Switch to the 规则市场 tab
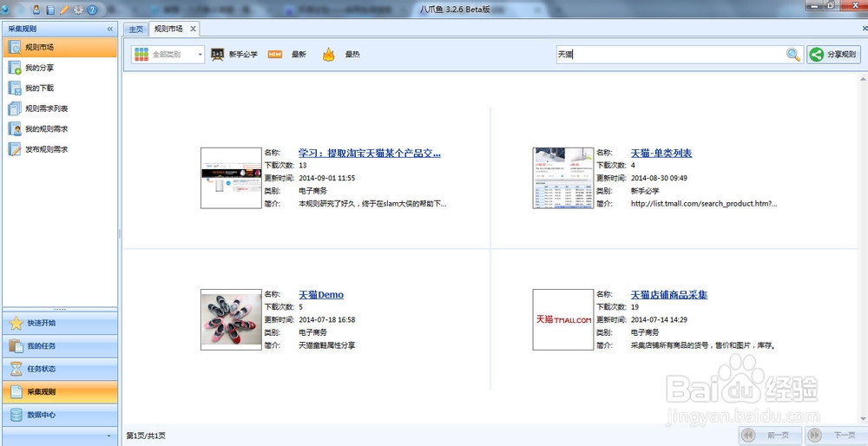868x446 pixels. pos(168,29)
